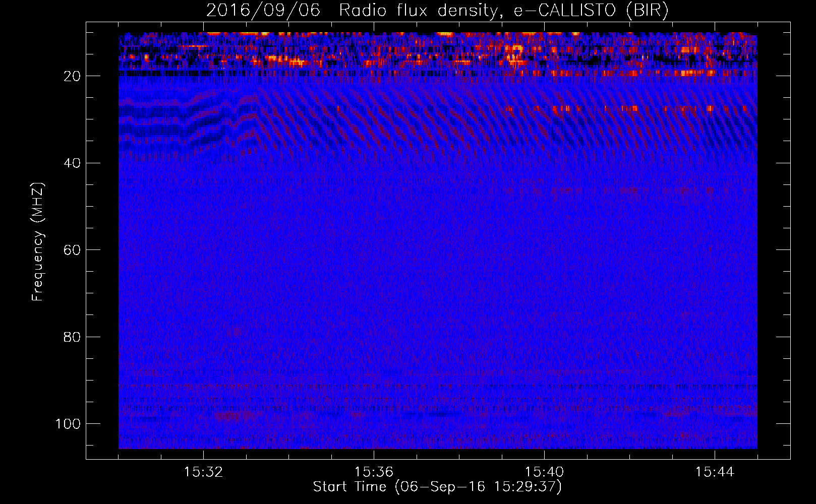Click the plot title with e-CALLISTO (BIR)
The width and height of the screenshot is (816, 504).
point(437,11)
